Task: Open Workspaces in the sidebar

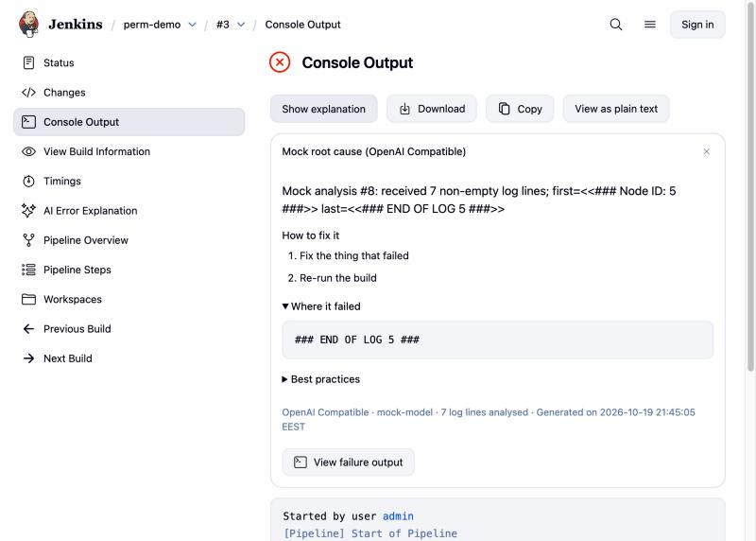Action: [129, 299]
